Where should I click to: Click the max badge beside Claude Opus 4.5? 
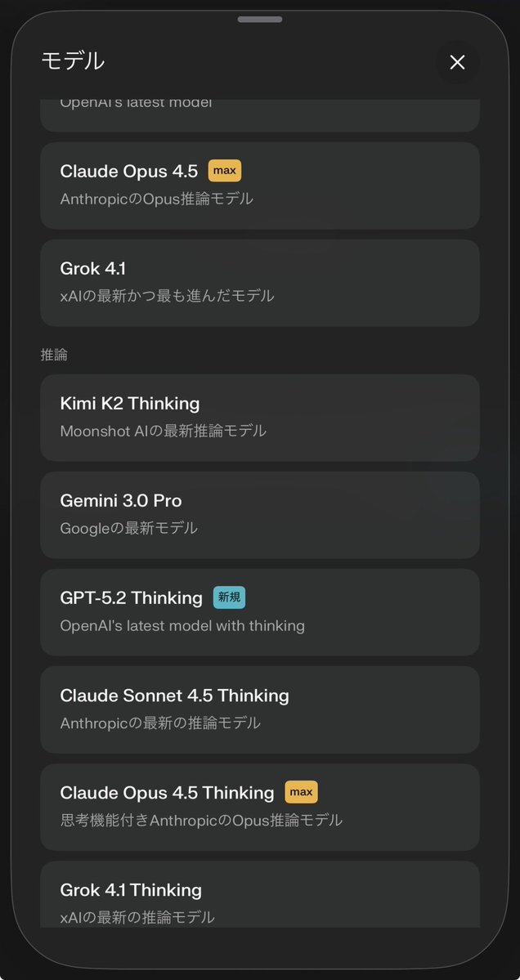(225, 171)
